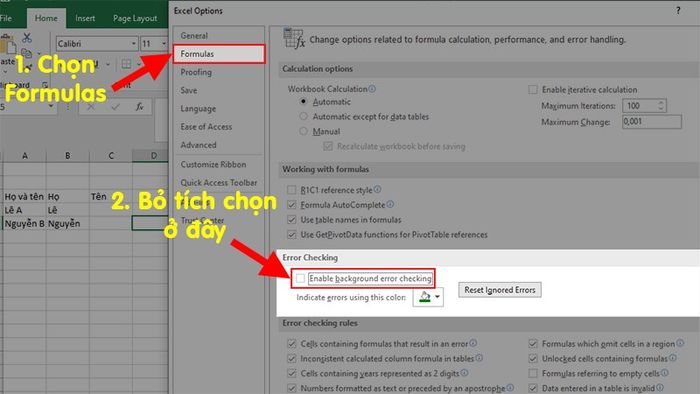This screenshot has height=394, width=700.
Task: Uncheck Unlocked cells containing formulas
Action: coord(533,358)
